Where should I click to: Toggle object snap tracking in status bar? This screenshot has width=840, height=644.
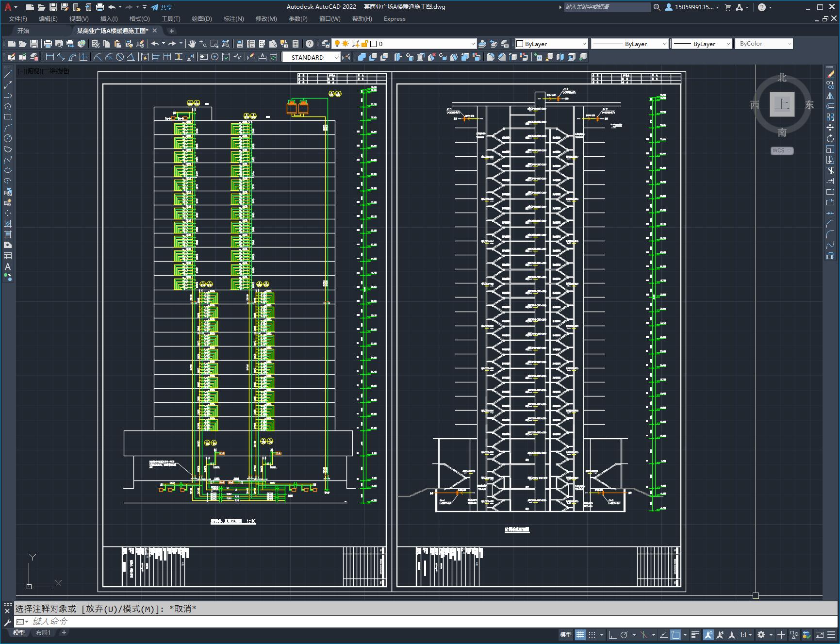pos(663,635)
